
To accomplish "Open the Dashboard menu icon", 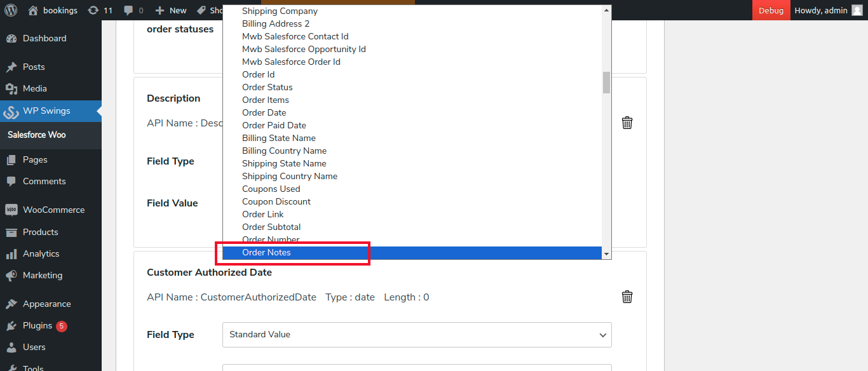I will (x=11, y=39).
